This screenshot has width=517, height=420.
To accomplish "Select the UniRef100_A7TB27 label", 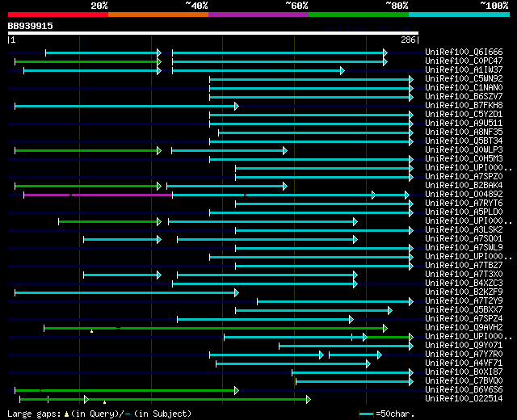I will (464, 266).
